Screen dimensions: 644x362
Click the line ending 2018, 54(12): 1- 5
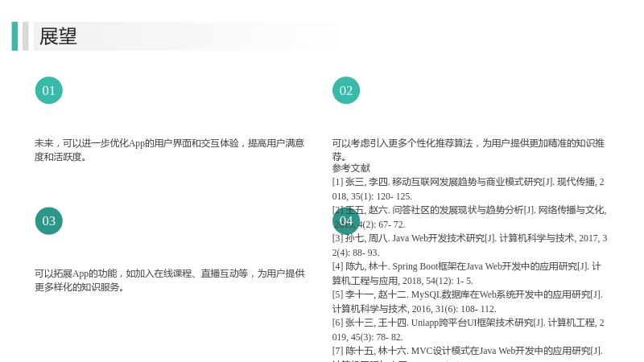pyautogui.click(x=402, y=281)
